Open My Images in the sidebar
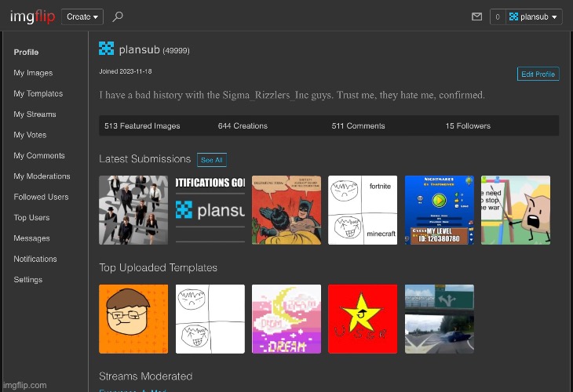This screenshot has height=392, width=573. (x=33, y=73)
